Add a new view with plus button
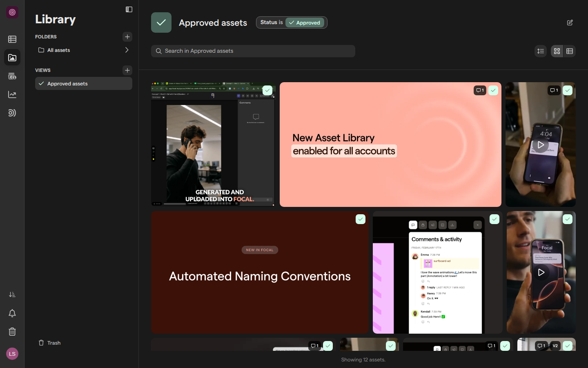This screenshot has height=368, width=588. pos(127,70)
